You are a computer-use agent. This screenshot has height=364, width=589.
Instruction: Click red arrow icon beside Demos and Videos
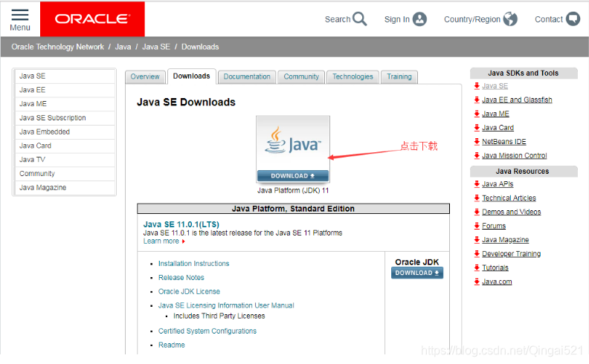(477, 212)
